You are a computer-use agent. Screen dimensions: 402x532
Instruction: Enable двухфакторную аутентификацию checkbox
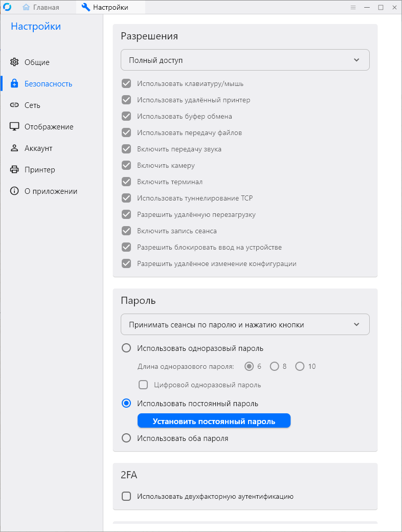click(x=126, y=496)
